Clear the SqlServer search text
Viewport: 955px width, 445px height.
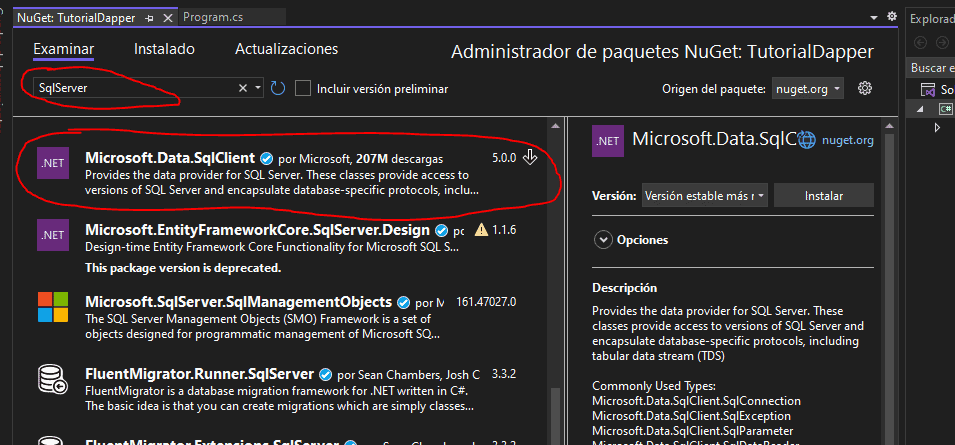pos(242,89)
